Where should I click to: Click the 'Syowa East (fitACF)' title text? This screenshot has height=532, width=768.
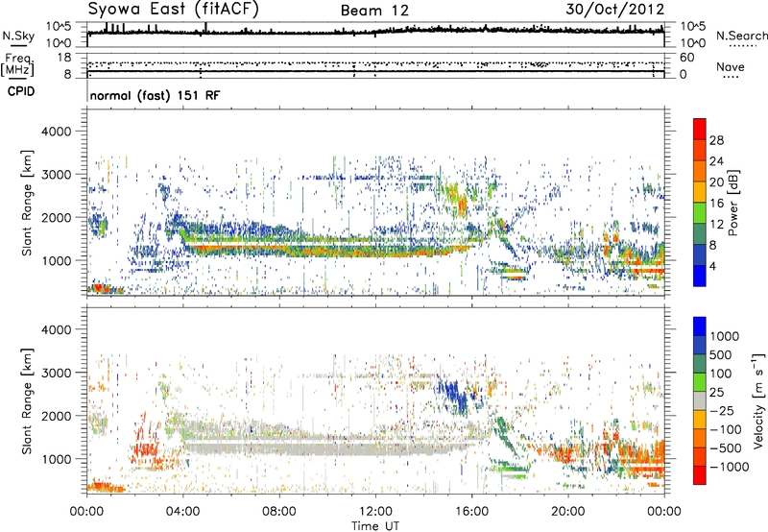tap(174, 10)
